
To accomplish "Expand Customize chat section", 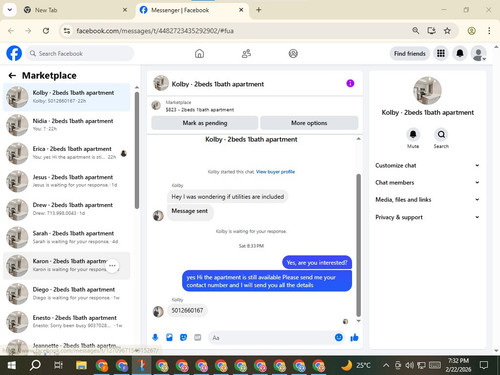I will coord(428,165).
